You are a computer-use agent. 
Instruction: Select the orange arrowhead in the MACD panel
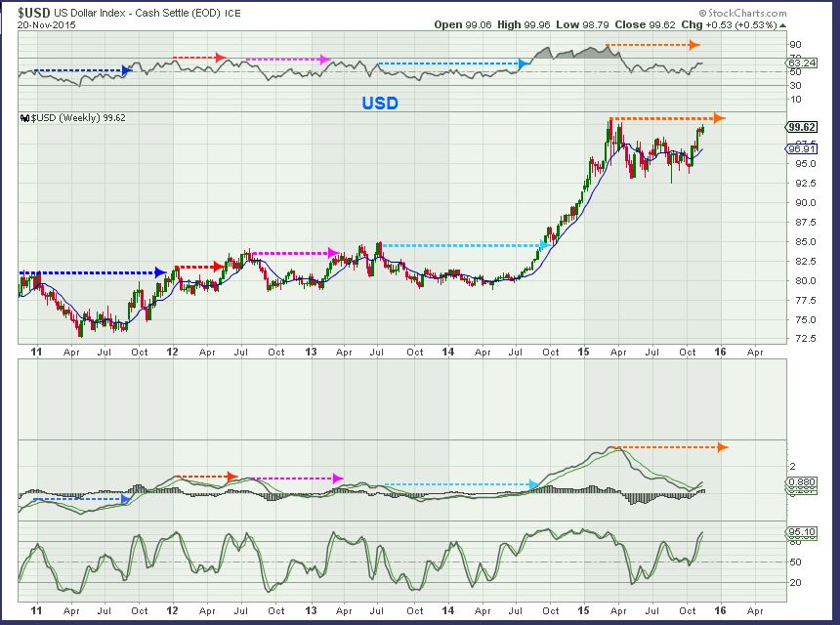[723, 447]
